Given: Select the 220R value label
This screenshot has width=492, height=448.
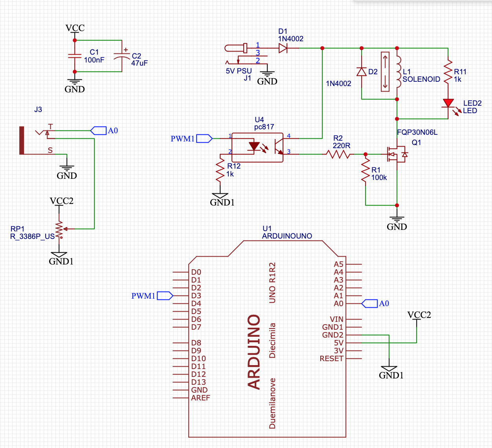Looking at the screenshot, I should 341,145.
